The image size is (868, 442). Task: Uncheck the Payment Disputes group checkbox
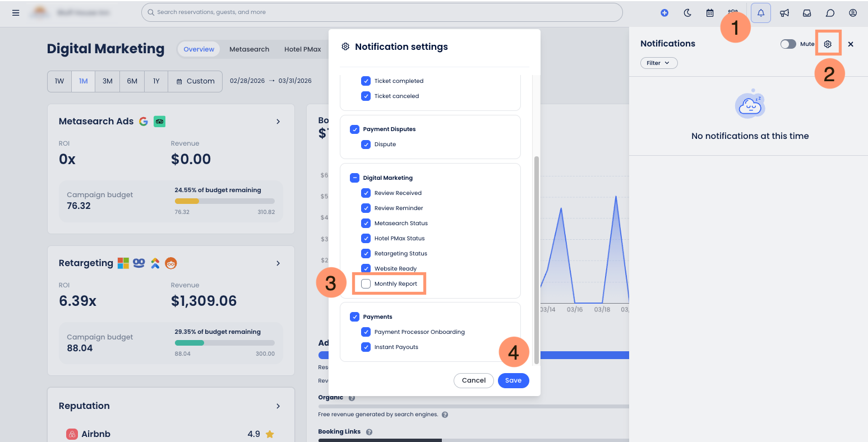[354, 129]
